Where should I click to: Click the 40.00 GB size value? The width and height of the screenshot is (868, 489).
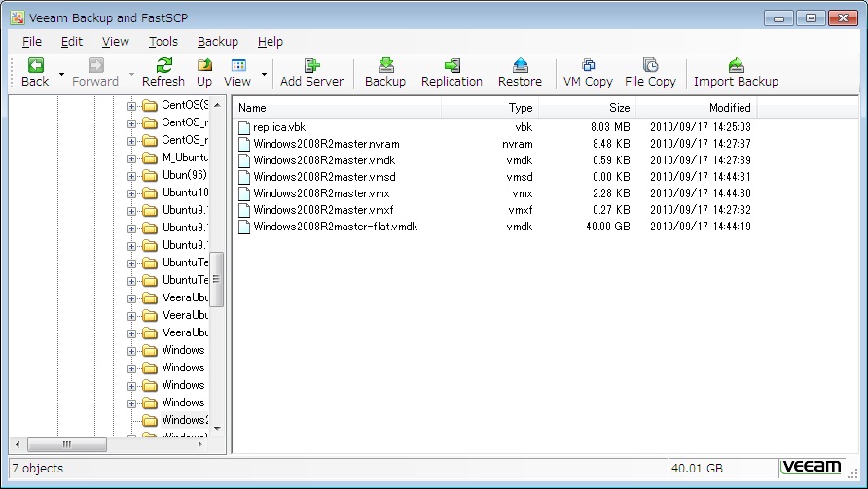pos(608,227)
